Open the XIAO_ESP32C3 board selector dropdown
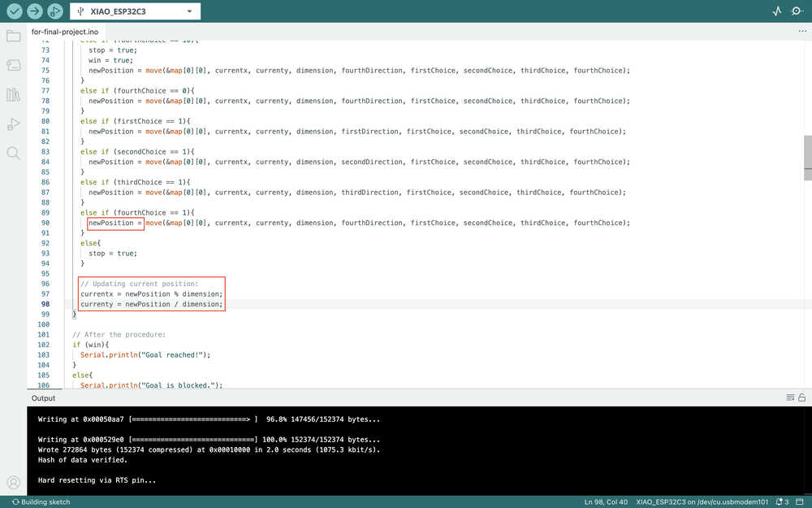 (135, 11)
